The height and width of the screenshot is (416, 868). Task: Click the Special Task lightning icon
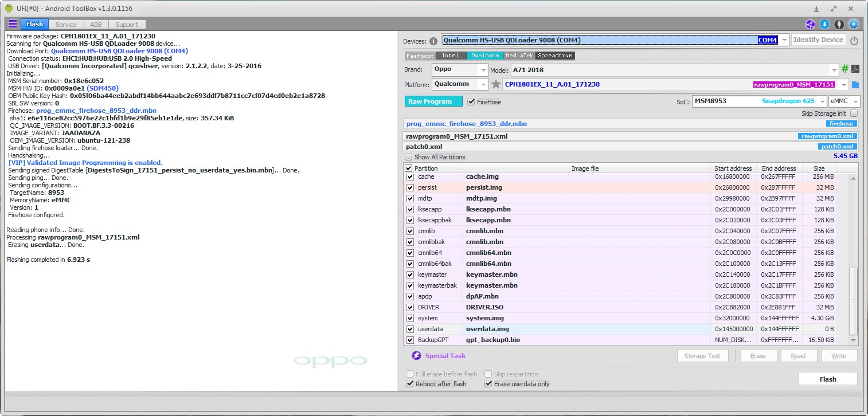coord(417,356)
